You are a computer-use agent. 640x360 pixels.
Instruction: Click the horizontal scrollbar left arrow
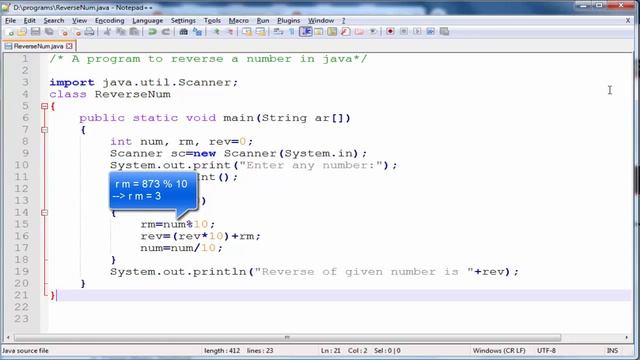point(8,338)
